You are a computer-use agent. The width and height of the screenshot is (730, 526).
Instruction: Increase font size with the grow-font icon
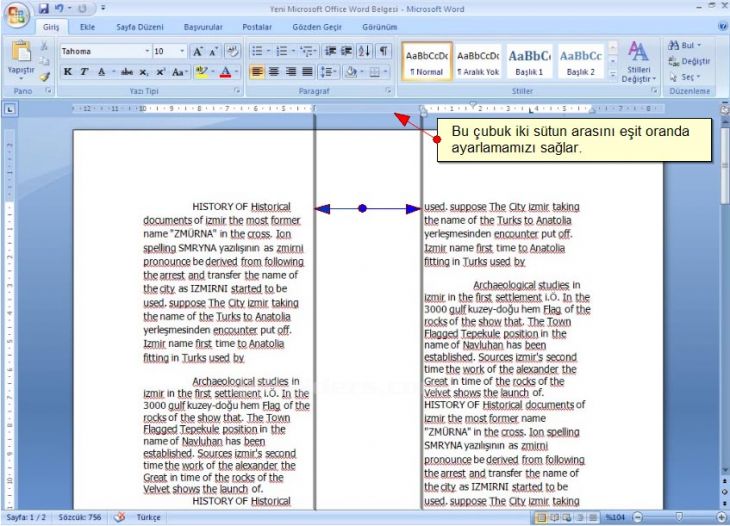tap(197, 51)
